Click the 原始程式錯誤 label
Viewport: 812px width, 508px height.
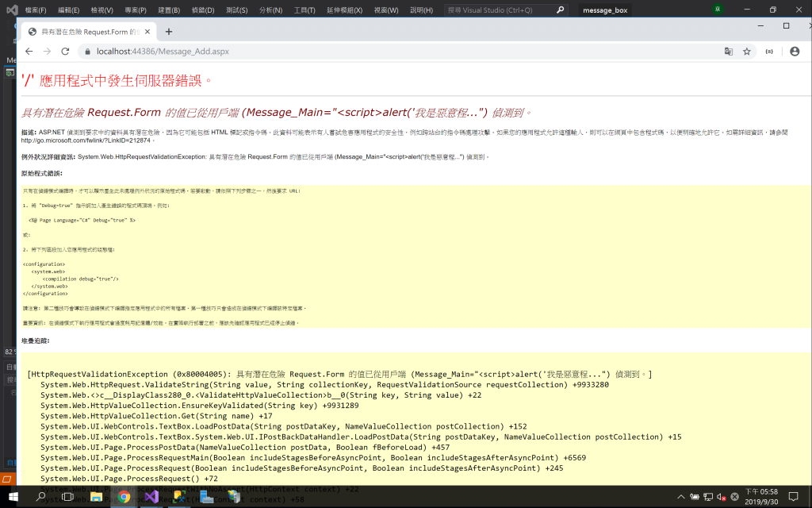coord(41,173)
